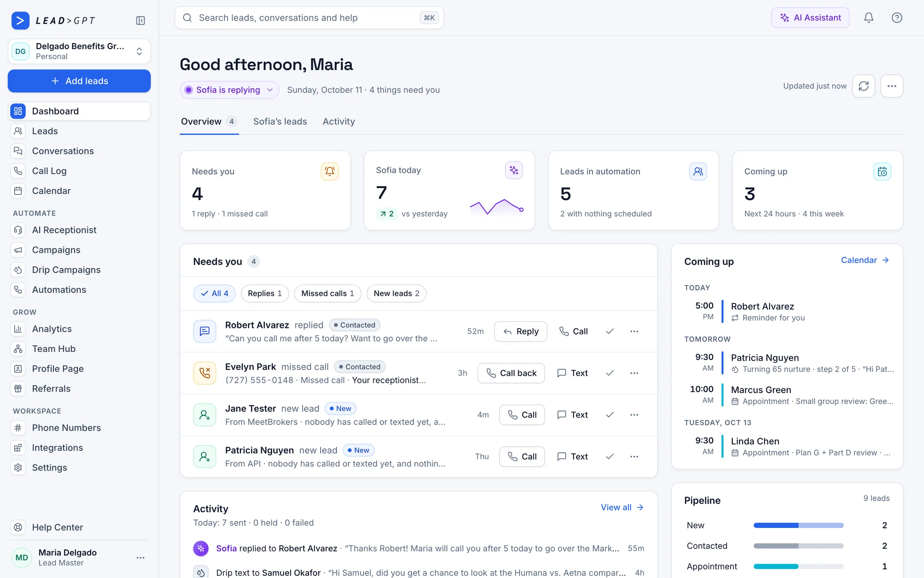The image size is (924, 578).
Task: Open the Calendar link in Coming up
Action: (x=865, y=260)
